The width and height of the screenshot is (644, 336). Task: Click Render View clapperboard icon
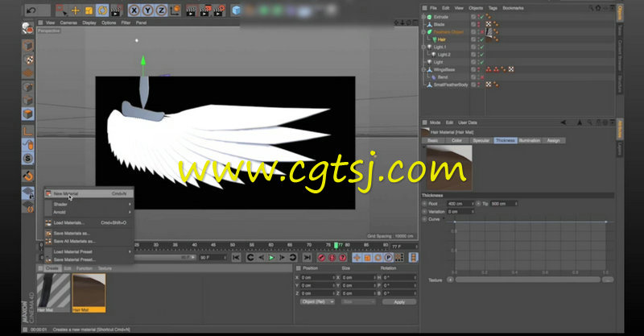pos(191,10)
